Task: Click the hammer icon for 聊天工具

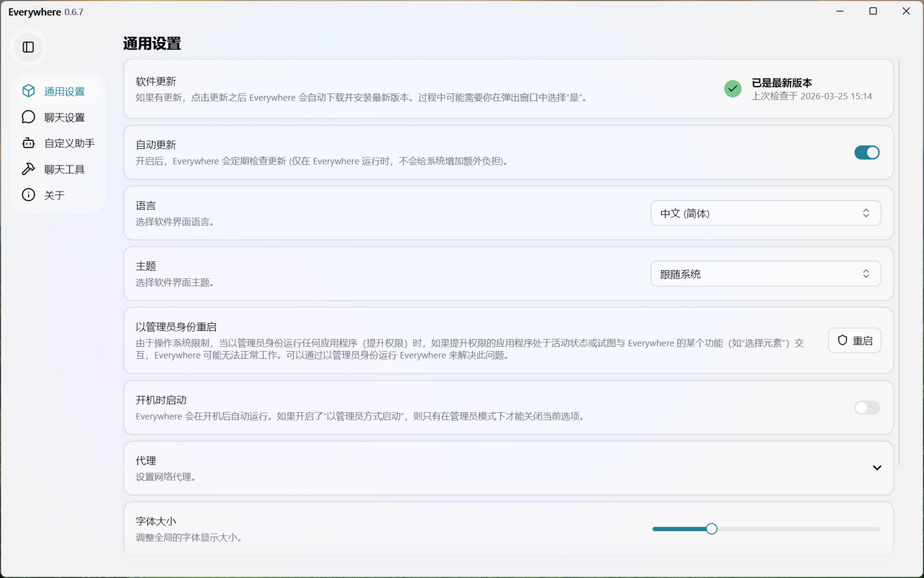Action: click(29, 169)
